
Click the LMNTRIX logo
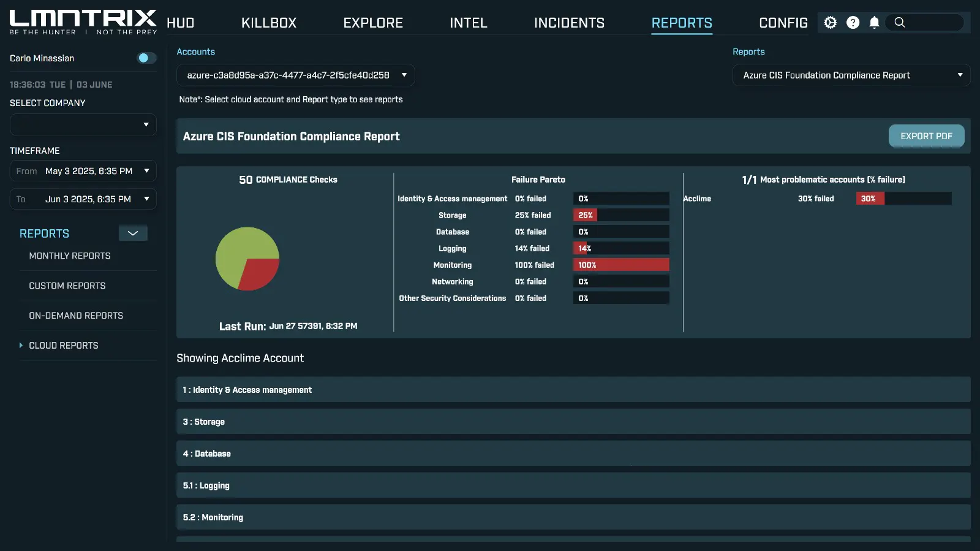[83, 22]
